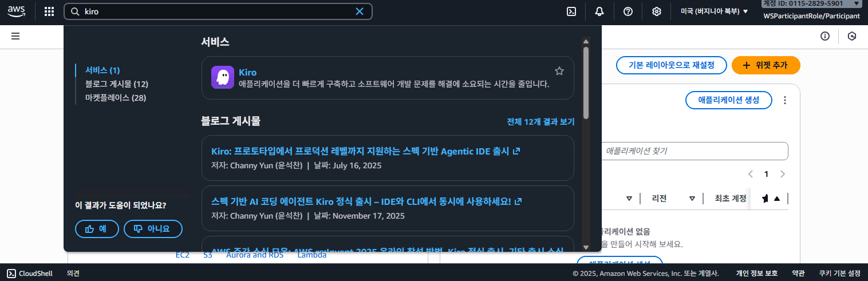Screen dimensions: 868x281
Task: Open the AWS services grid menu
Action: (x=49, y=11)
